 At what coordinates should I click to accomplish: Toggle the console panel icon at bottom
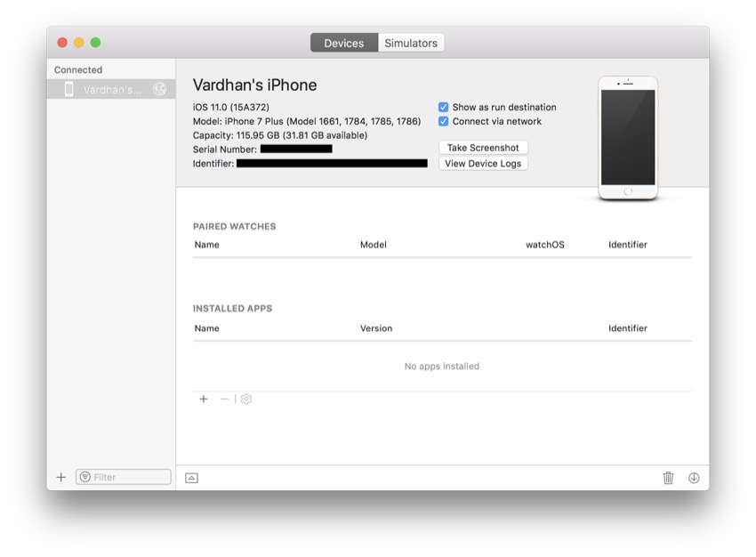click(191, 478)
